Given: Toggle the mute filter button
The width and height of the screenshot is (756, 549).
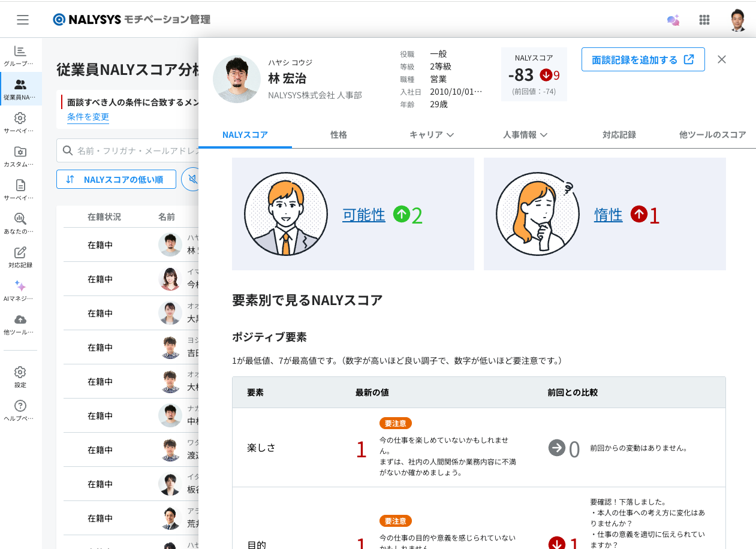Looking at the screenshot, I should click(192, 179).
